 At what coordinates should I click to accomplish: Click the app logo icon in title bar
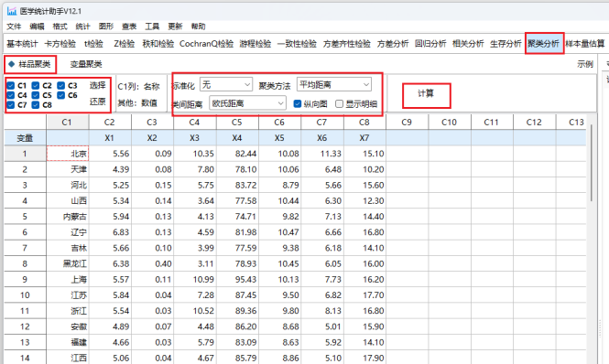pyautogui.click(x=12, y=10)
